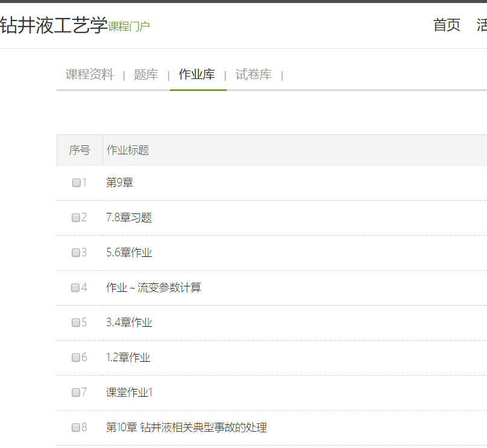The width and height of the screenshot is (487, 448).
Task: Open the 第9章 assignment
Action: tap(119, 183)
